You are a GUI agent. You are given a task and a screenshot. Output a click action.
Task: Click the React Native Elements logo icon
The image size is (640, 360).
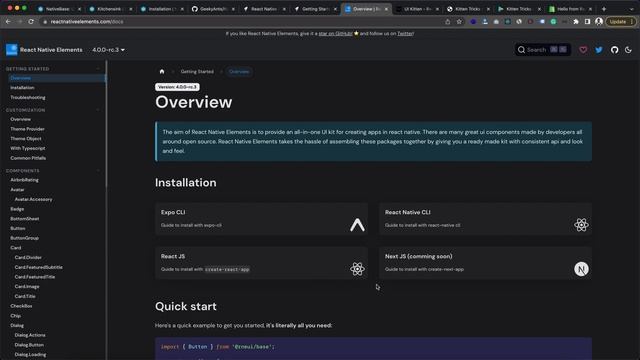tap(12, 50)
